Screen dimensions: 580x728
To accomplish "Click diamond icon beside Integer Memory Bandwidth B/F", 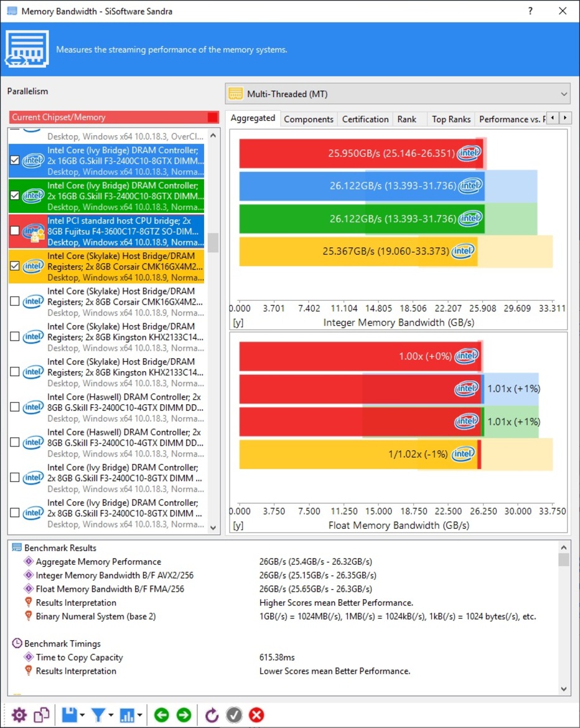I will pos(28,575).
